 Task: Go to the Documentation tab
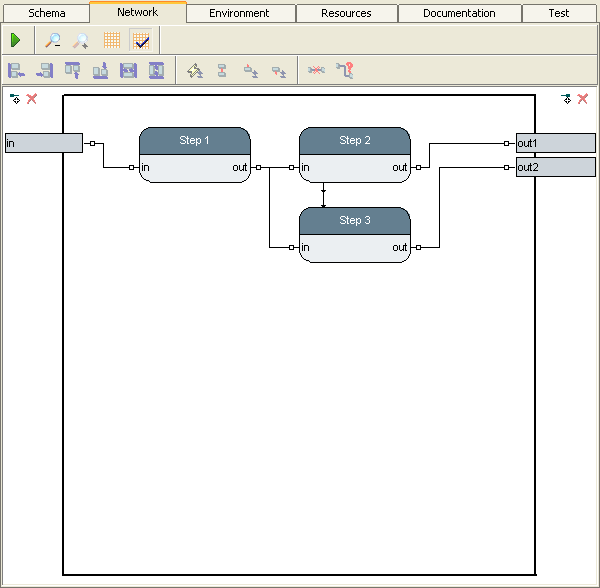459,13
